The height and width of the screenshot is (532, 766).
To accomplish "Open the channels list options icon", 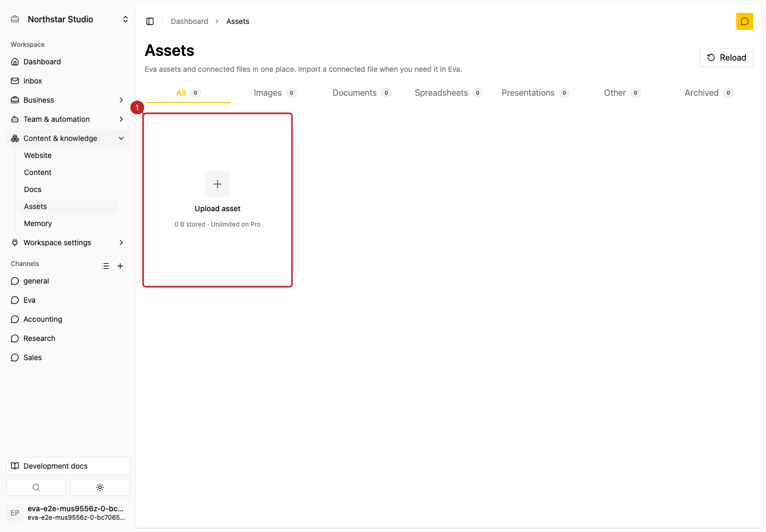I will click(105, 266).
